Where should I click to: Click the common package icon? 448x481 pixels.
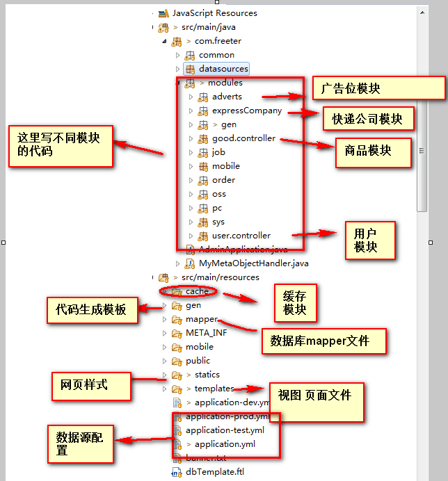(x=190, y=56)
